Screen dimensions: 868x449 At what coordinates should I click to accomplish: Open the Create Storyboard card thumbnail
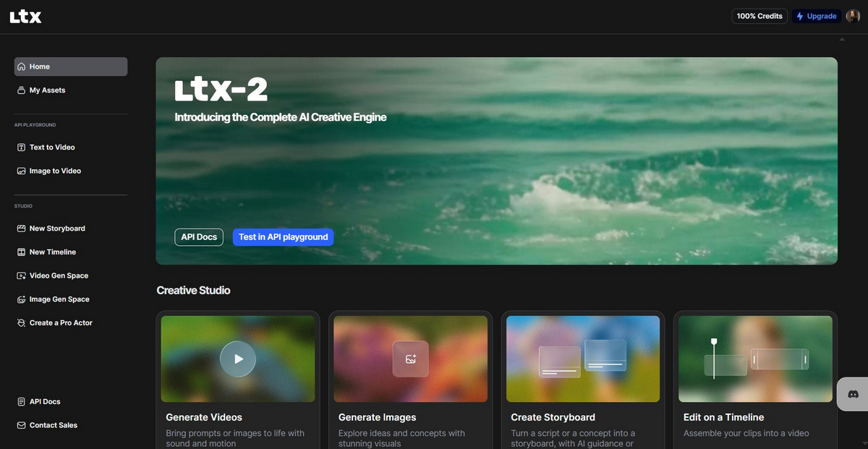[583, 359]
